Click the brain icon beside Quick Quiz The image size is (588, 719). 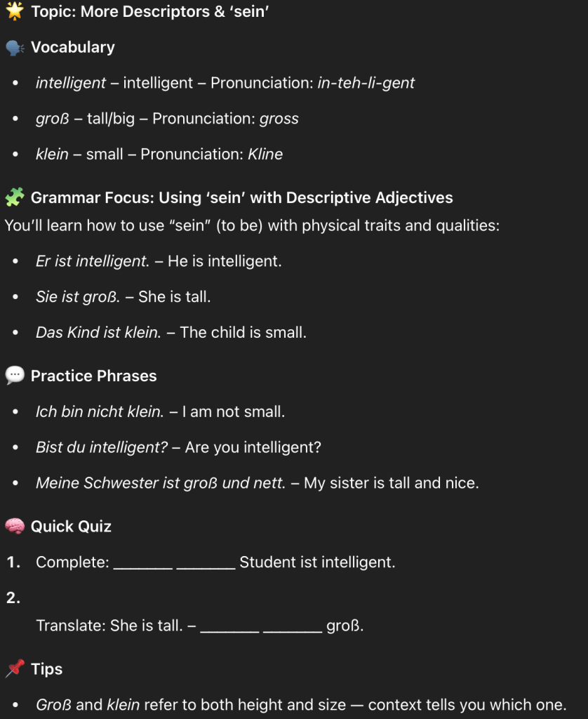pyautogui.click(x=14, y=526)
